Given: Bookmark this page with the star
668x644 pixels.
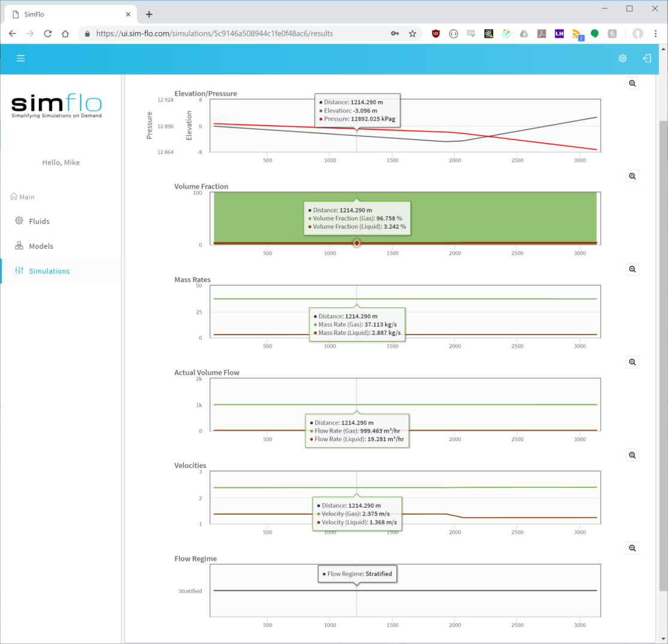Looking at the screenshot, I should [412, 34].
